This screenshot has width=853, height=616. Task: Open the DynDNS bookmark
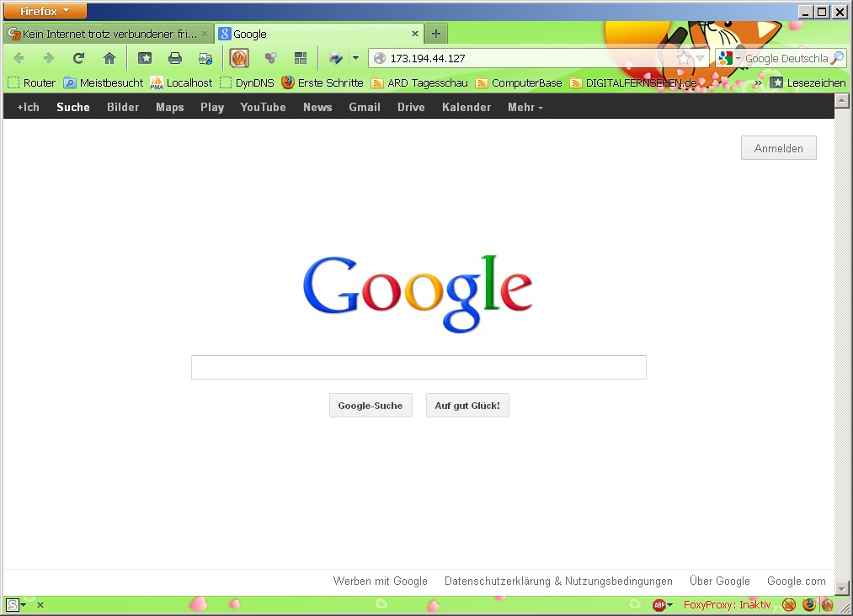(x=247, y=82)
